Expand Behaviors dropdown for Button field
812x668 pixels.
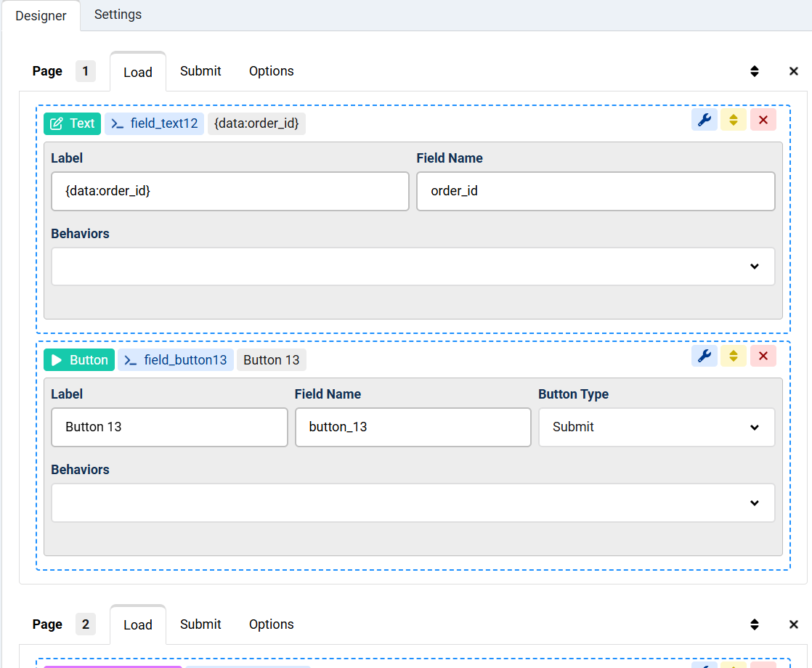[x=413, y=502]
